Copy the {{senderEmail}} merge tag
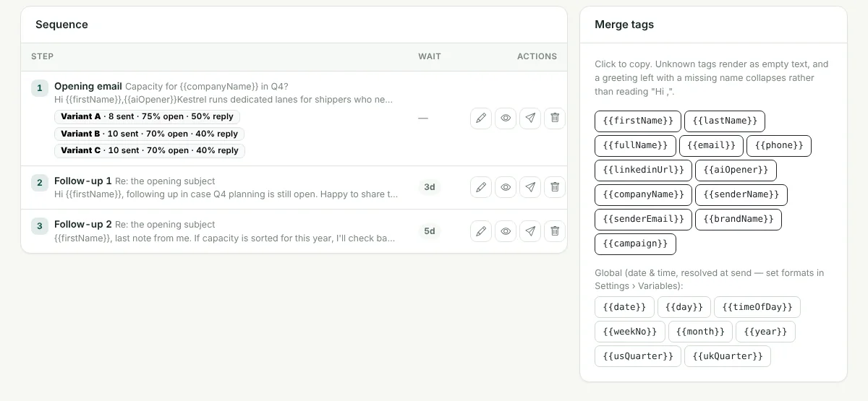Screen dimensions: 868x401 coord(643,219)
